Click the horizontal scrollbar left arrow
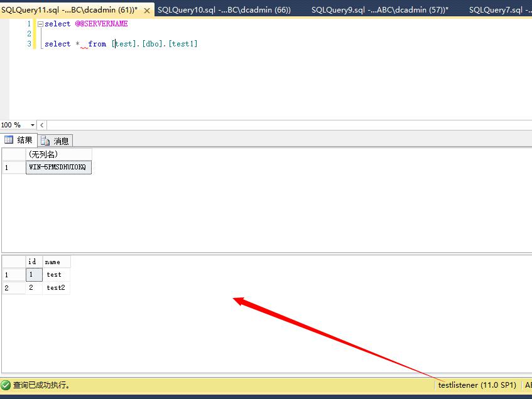The image size is (532, 399). [x=41, y=125]
